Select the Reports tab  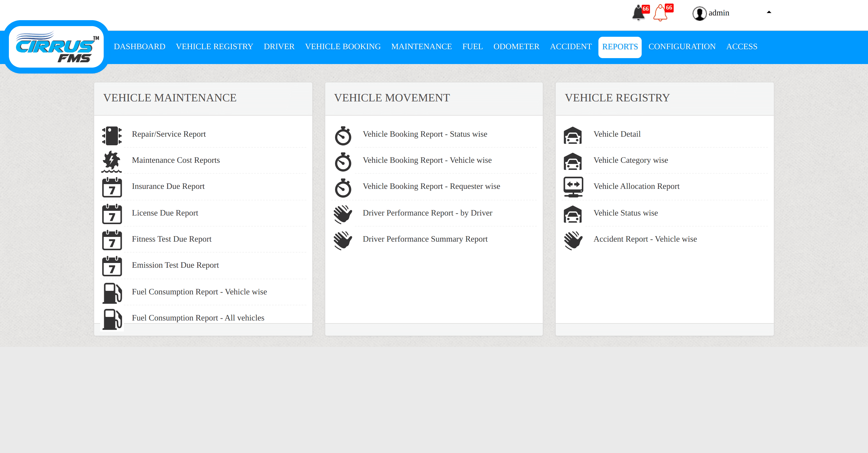(620, 47)
